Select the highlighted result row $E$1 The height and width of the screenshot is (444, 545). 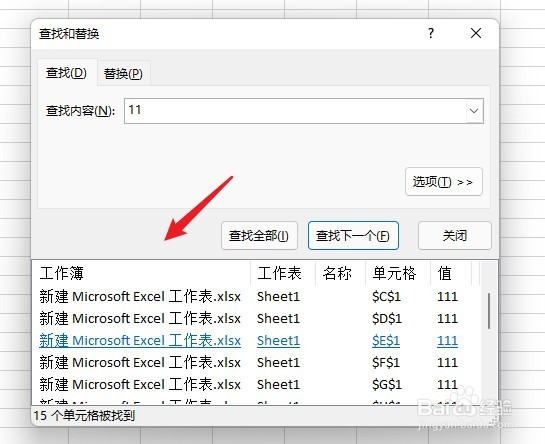pos(257,341)
